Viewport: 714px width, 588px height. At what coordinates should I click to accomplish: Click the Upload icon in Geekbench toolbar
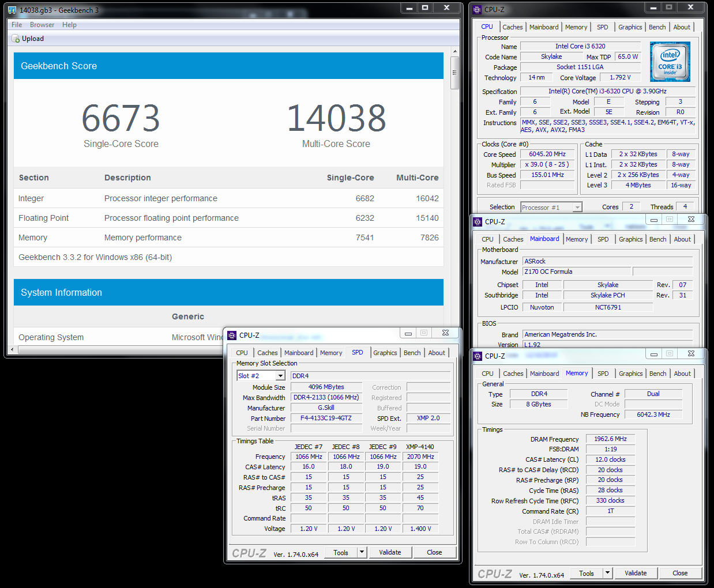click(x=16, y=39)
